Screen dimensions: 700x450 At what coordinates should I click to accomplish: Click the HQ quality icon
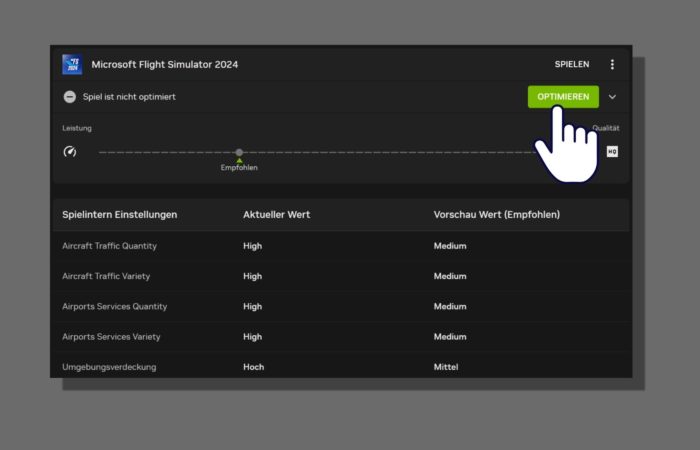(x=612, y=152)
